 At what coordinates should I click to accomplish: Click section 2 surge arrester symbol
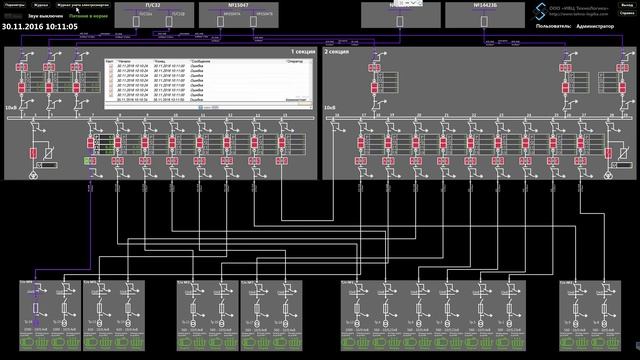click(623, 153)
